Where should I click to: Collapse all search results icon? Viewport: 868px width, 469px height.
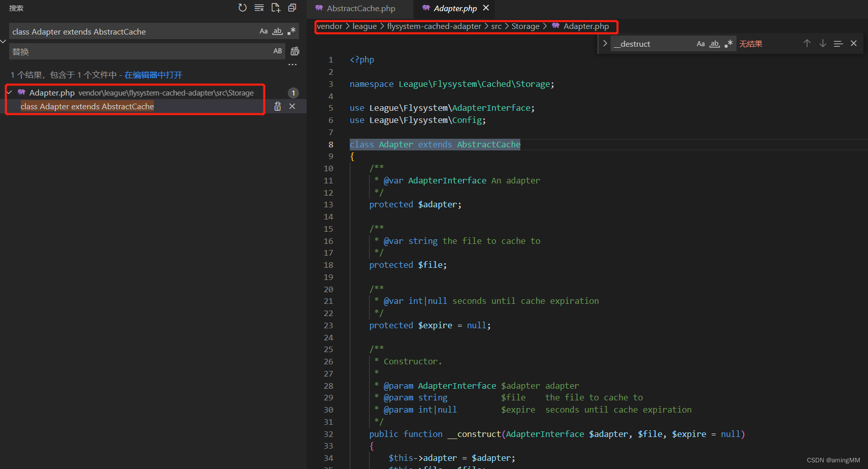pos(292,8)
